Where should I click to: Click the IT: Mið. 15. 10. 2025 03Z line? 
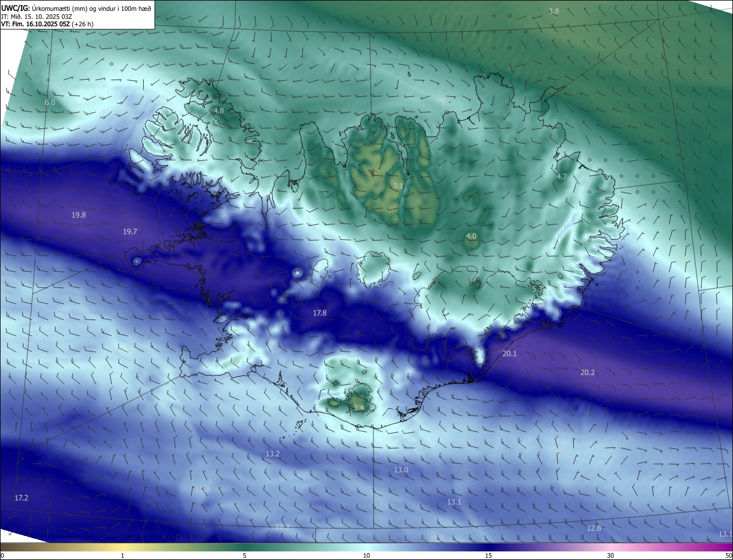point(37,17)
